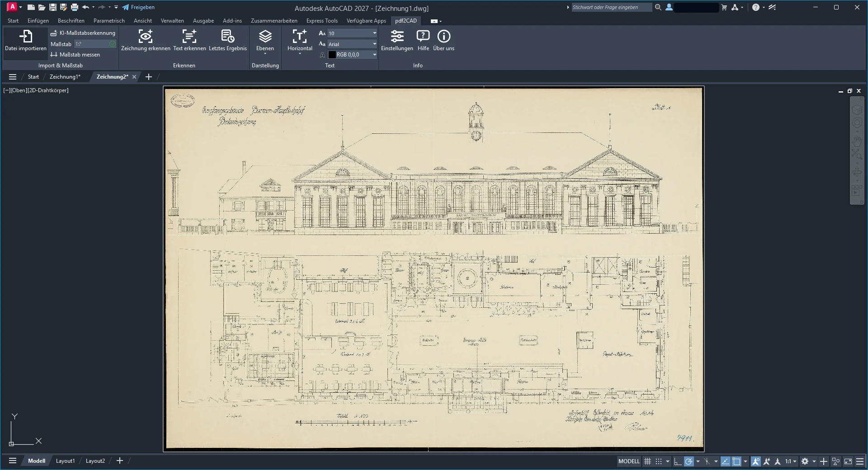This screenshot has width=868, height=470.
Task: Click the redo arrow icon
Action: 102,7
